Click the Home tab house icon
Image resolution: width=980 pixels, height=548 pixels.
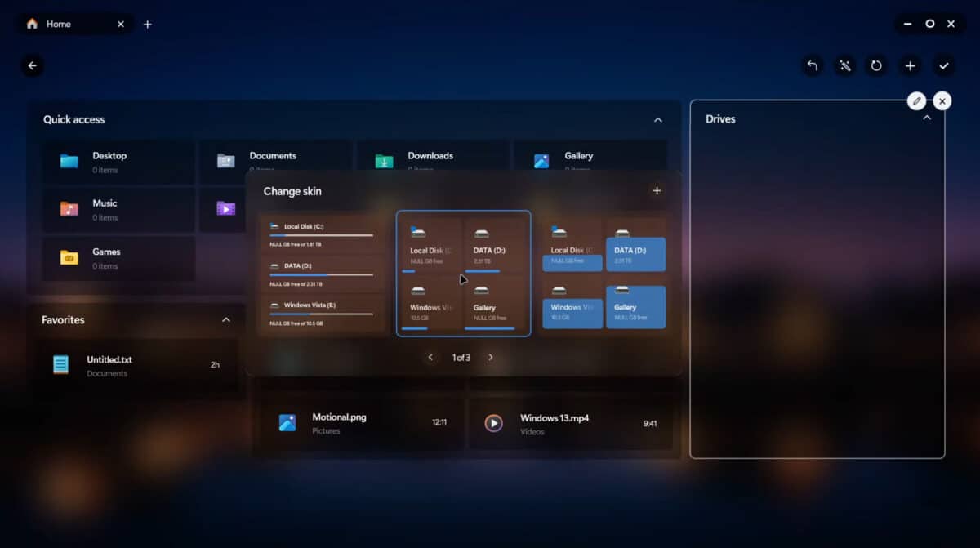click(x=32, y=24)
